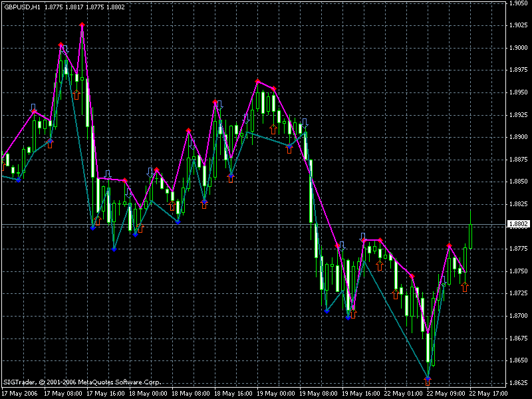This screenshot has width=532, height=399.
Task: Click the 1.8875 price axis label
Action: point(519,160)
